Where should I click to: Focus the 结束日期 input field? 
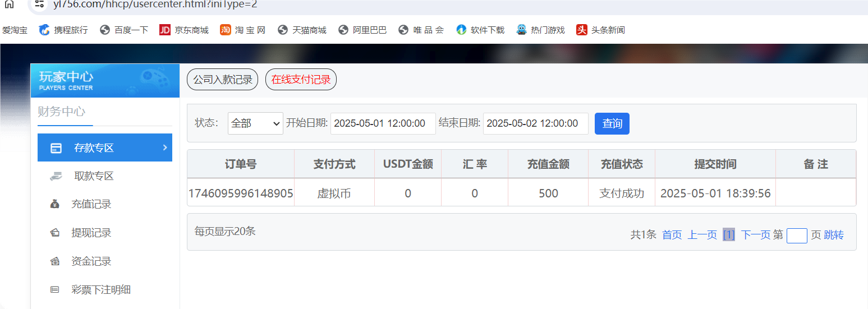(536, 123)
